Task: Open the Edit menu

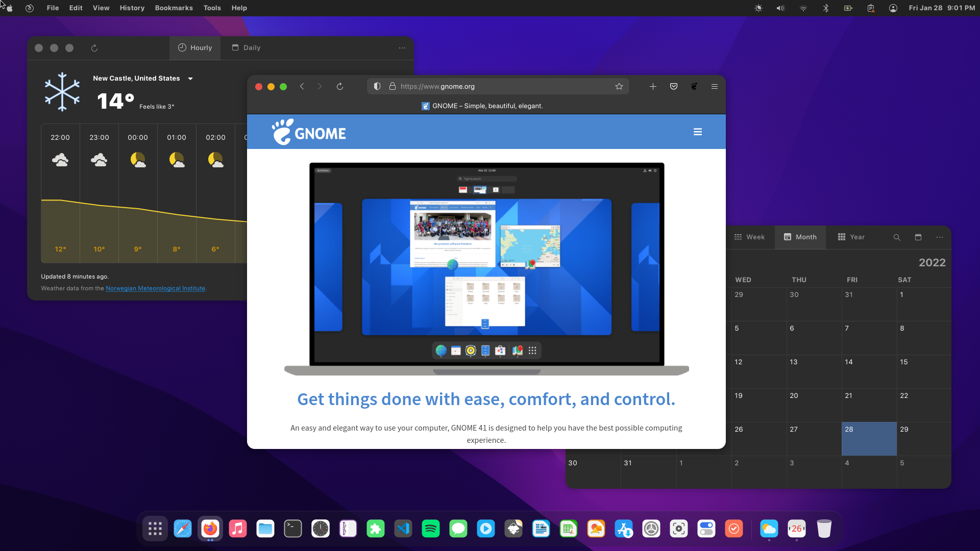Action: click(76, 8)
